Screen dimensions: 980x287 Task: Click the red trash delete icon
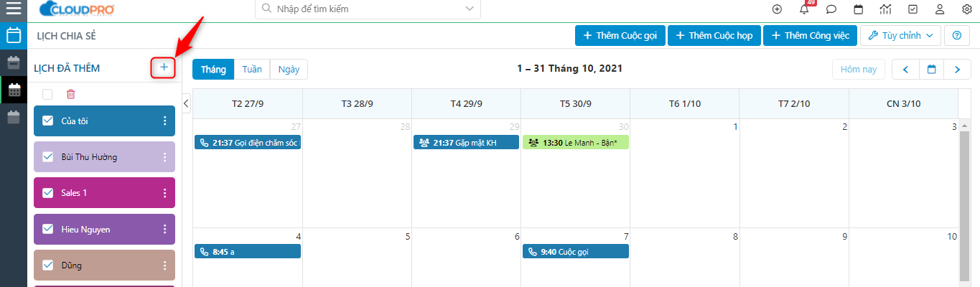(70, 94)
